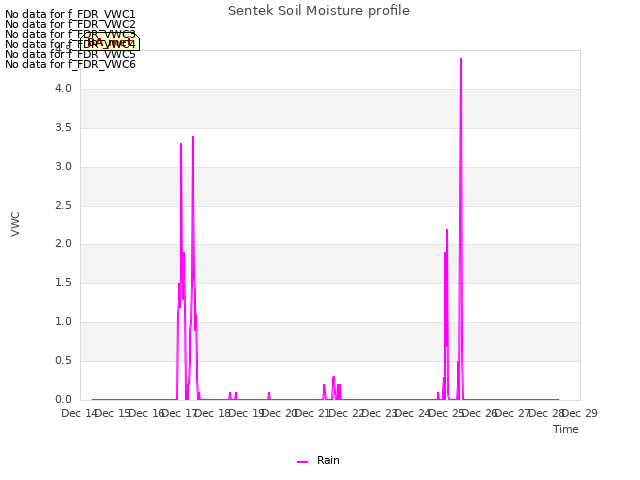Click the 4.0 y-axis tick label
The width and height of the screenshot is (640, 480).
(64, 89)
